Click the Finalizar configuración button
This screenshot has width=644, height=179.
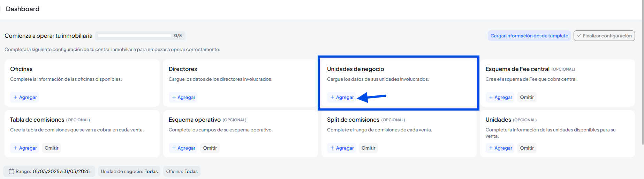pos(604,36)
